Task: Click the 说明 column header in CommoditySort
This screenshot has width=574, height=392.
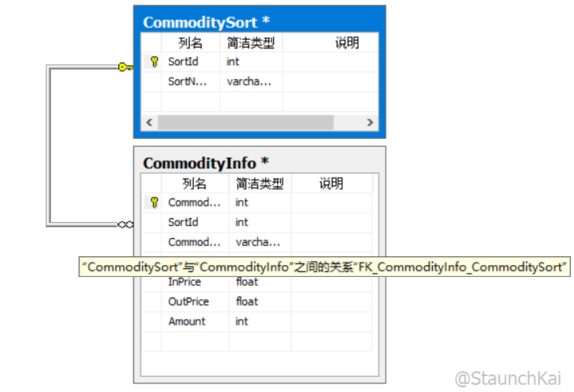Action: point(330,43)
